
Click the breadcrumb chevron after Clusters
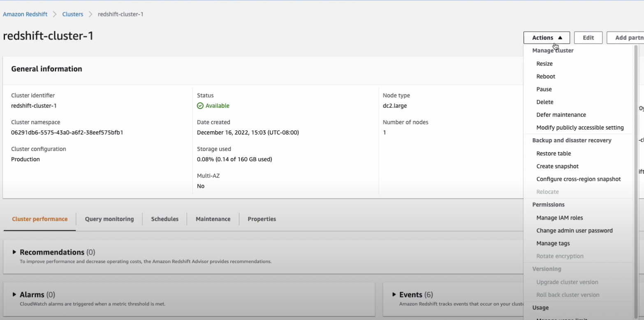tap(90, 14)
